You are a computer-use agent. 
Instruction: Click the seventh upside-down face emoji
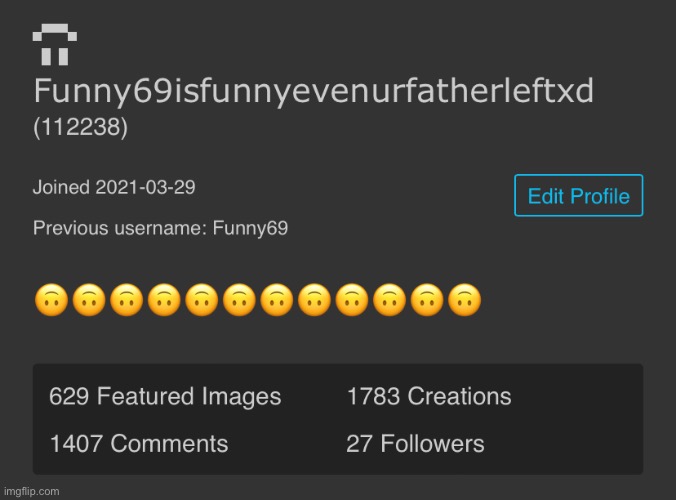coord(277,300)
